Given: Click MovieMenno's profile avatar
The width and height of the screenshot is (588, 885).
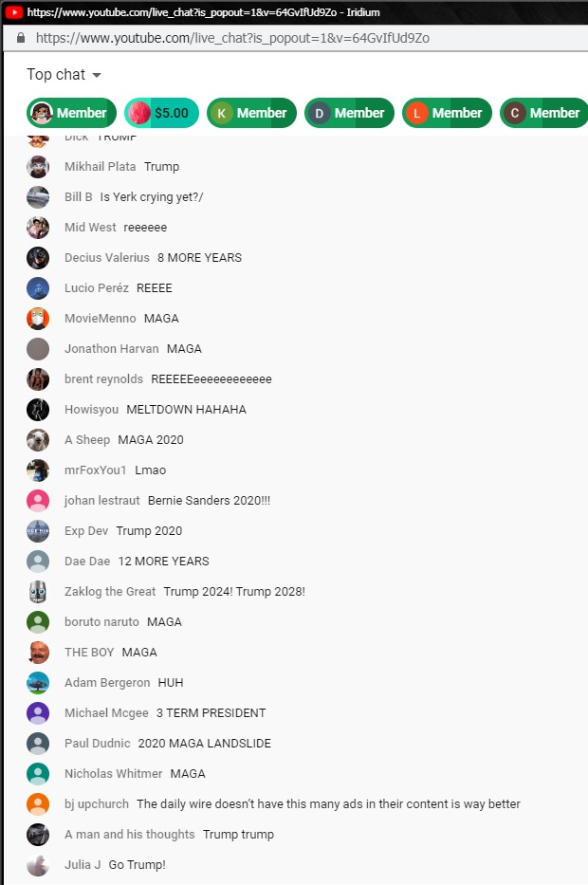Looking at the screenshot, I should coord(38,319).
